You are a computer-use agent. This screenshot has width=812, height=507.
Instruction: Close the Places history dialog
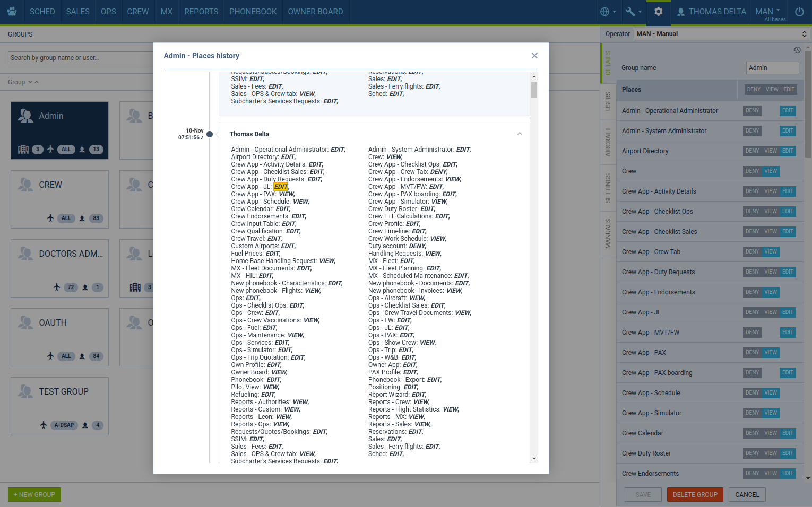pos(534,56)
